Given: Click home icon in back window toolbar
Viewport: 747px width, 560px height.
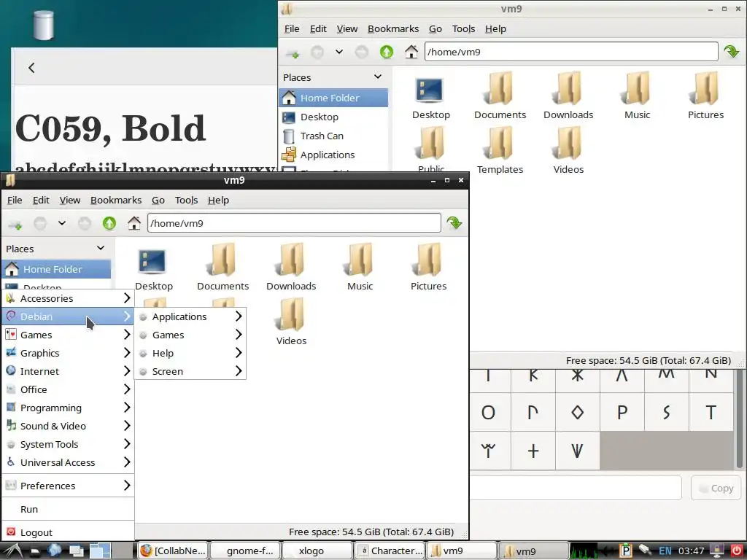Looking at the screenshot, I should (x=411, y=52).
